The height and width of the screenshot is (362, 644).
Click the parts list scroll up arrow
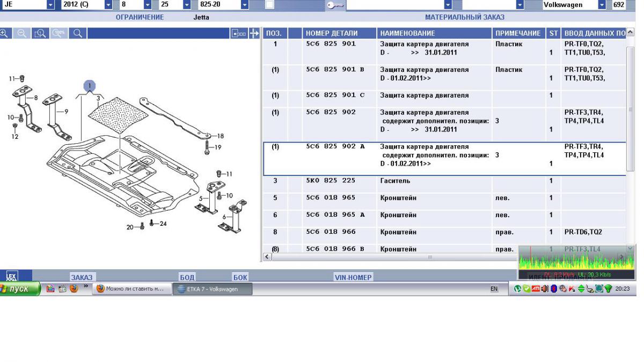(x=630, y=33)
